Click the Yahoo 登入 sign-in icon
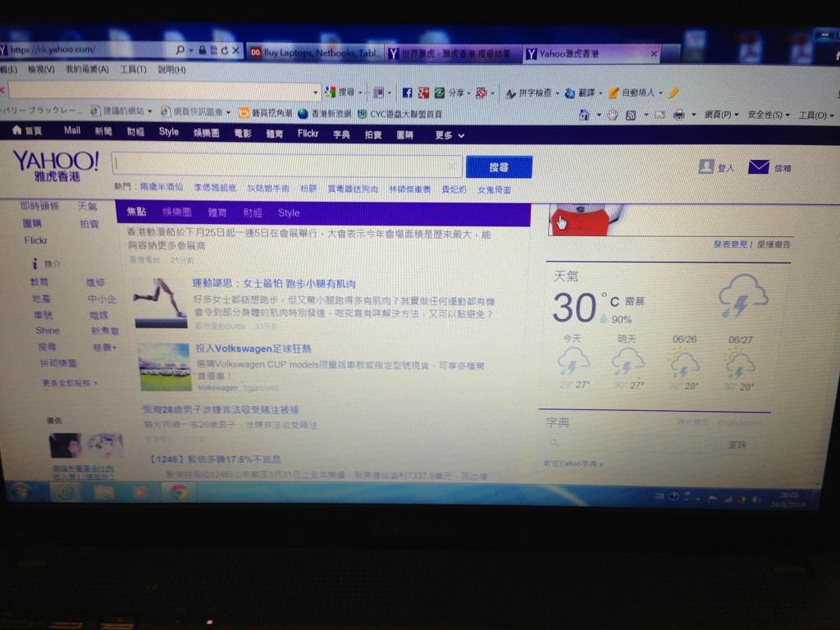Viewport: 840px width, 630px height. tap(706, 167)
